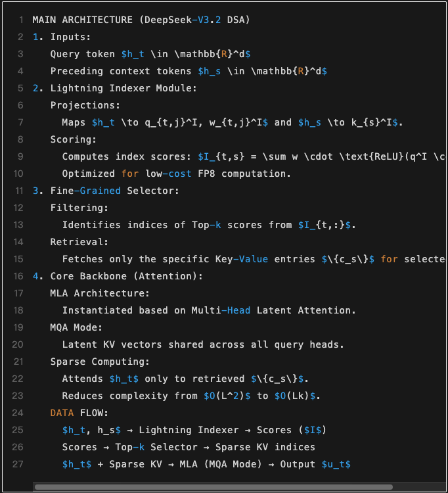The width and height of the screenshot is (448, 493).
Task: Click line number 20 in the gutter
Action: 18,344
